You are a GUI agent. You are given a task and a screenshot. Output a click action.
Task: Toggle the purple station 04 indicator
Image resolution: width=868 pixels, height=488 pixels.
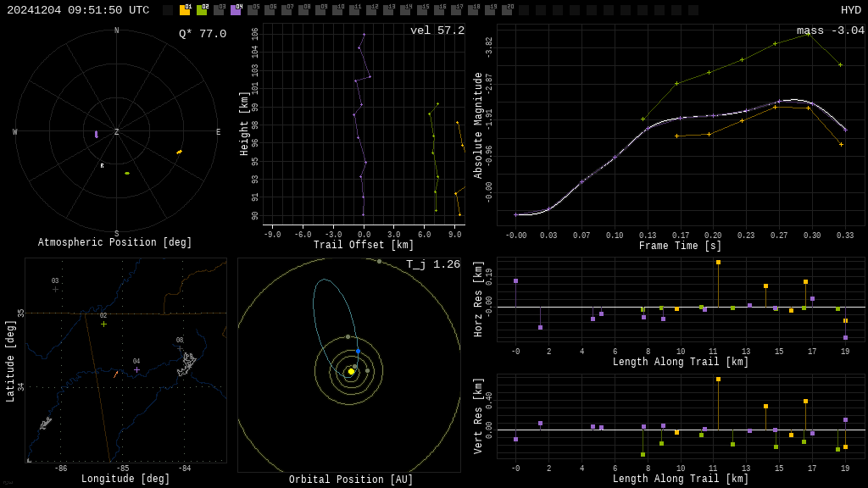[236, 10]
